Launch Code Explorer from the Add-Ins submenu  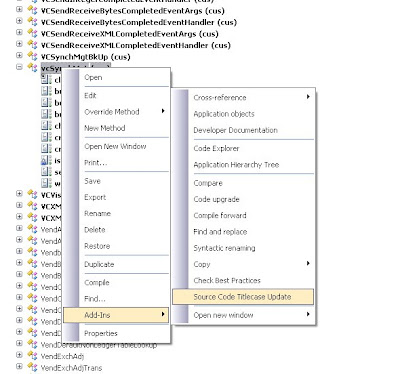coord(243,148)
